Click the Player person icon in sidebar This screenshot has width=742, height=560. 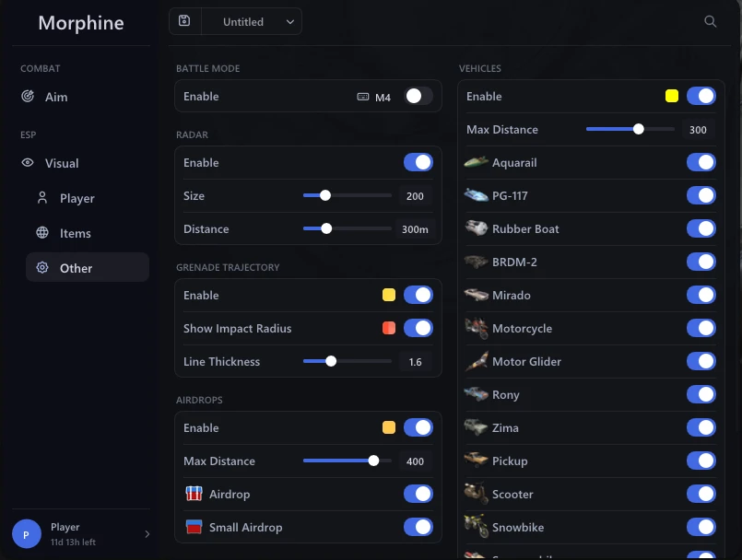click(42, 198)
